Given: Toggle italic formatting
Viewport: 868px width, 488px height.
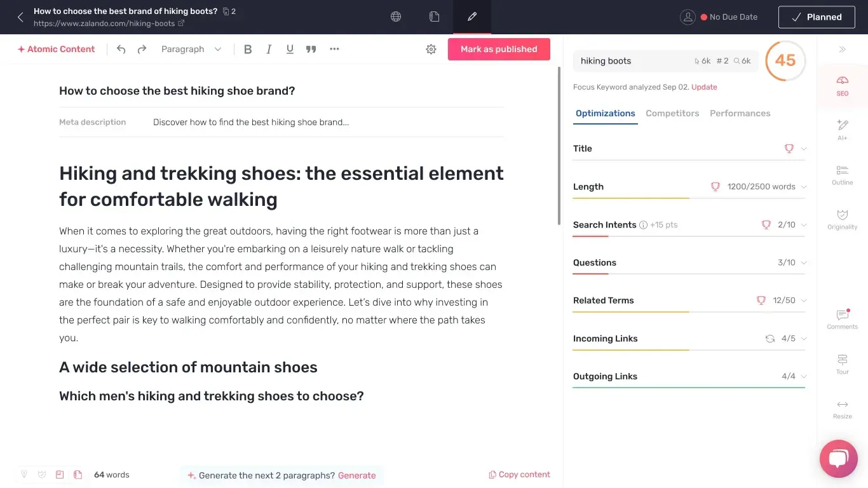Looking at the screenshot, I should point(269,49).
